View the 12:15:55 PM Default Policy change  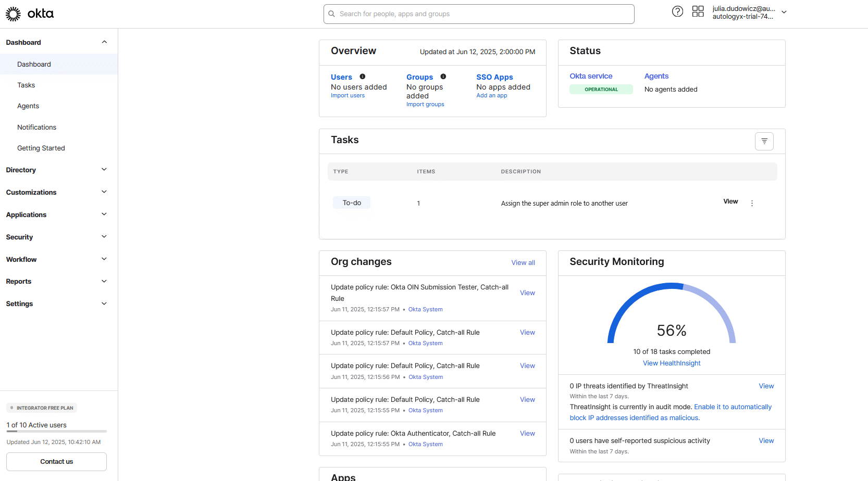(527, 400)
